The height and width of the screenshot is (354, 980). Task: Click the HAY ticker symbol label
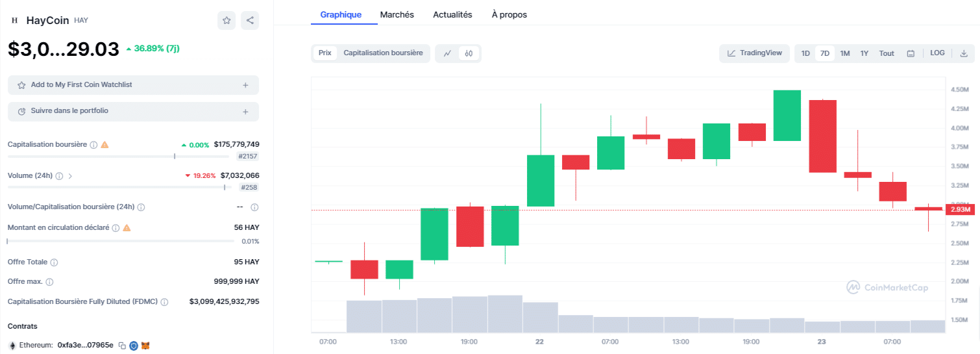[81, 21]
